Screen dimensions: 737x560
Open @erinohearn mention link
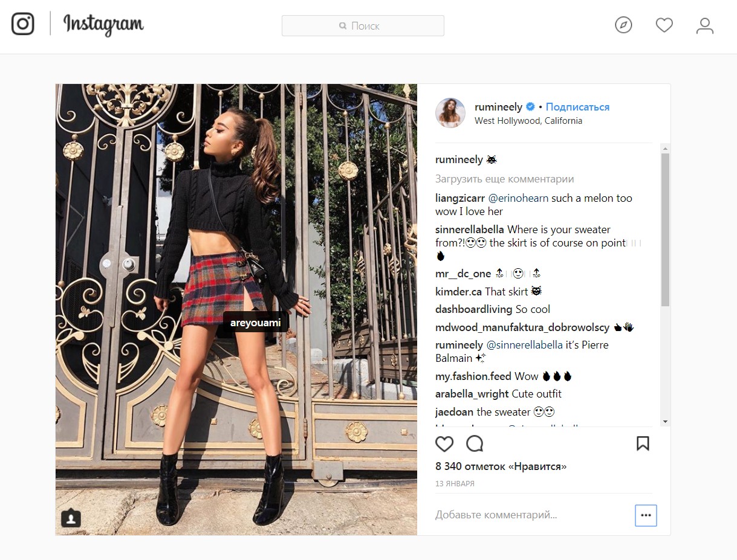click(x=518, y=198)
